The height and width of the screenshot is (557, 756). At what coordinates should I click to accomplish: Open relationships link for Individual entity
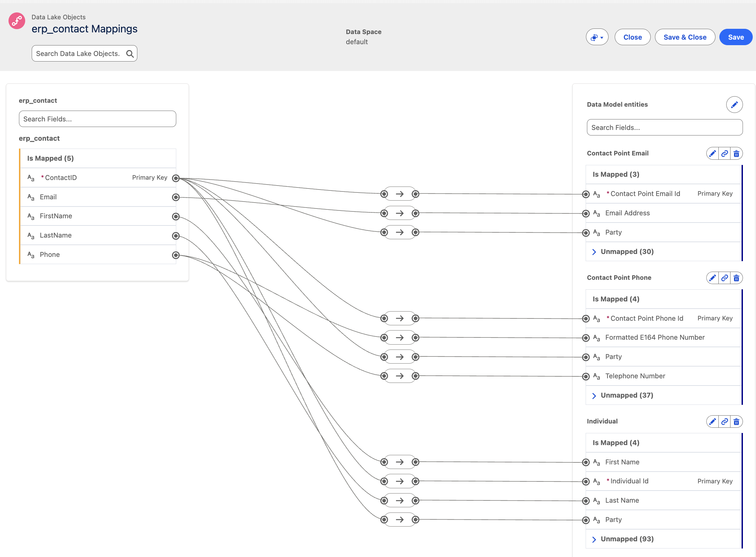tap(724, 422)
